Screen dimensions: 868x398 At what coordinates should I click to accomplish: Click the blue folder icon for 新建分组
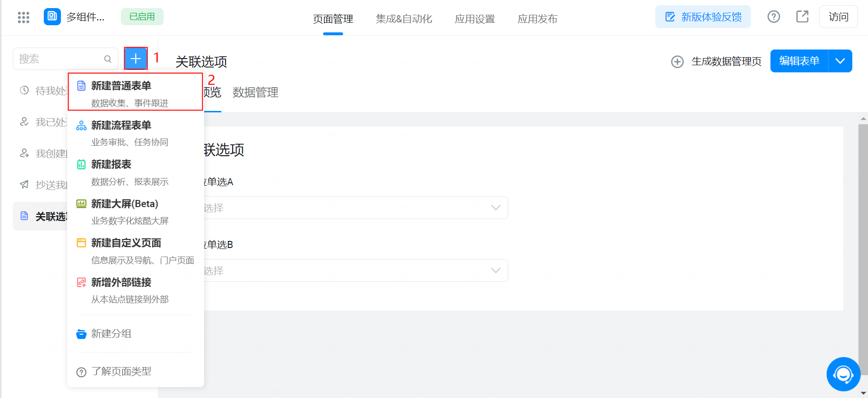click(x=81, y=334)
